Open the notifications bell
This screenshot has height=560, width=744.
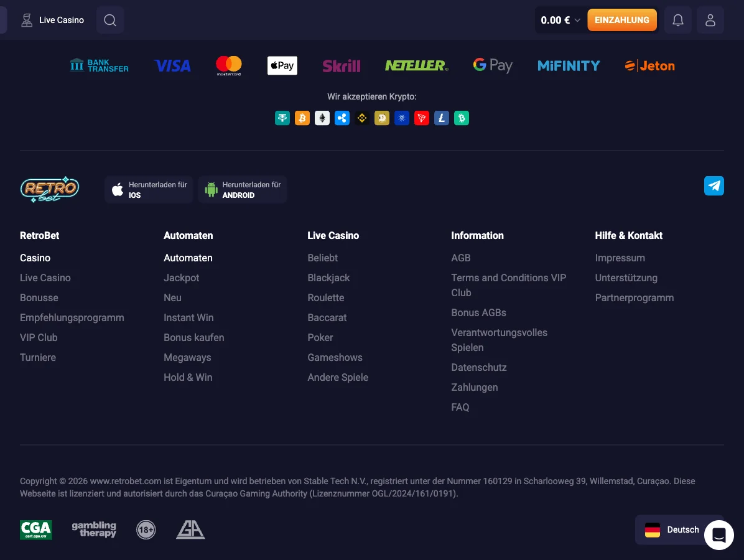678,20
